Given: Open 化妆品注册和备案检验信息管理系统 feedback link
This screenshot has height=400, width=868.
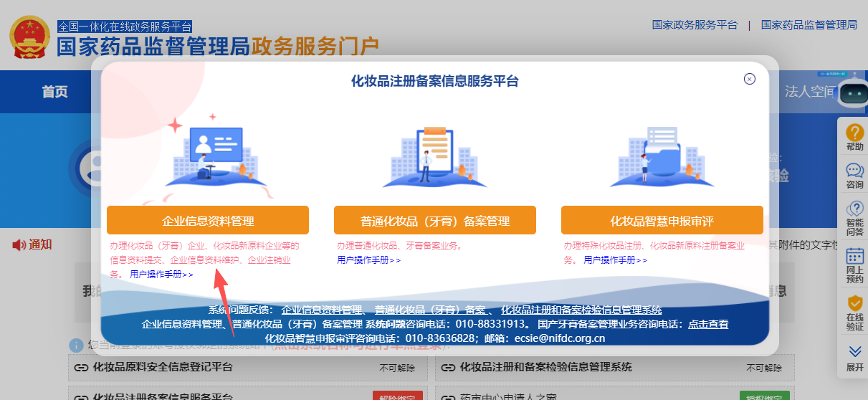Looking at the screenshot, I should 581,310.
